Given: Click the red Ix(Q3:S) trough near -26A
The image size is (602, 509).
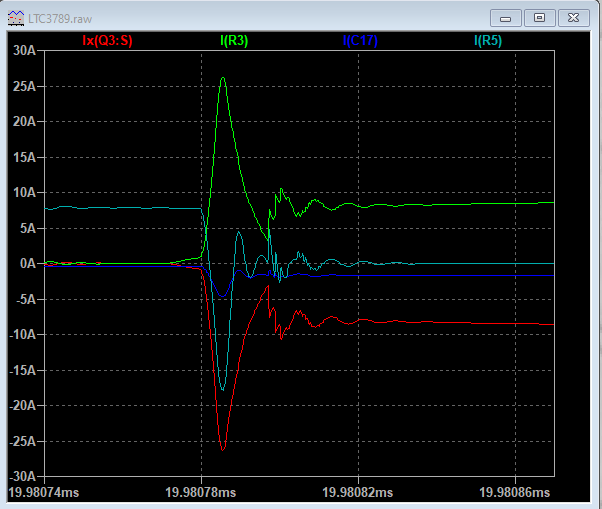Looking at the screenshot, I should coord(223,449).
